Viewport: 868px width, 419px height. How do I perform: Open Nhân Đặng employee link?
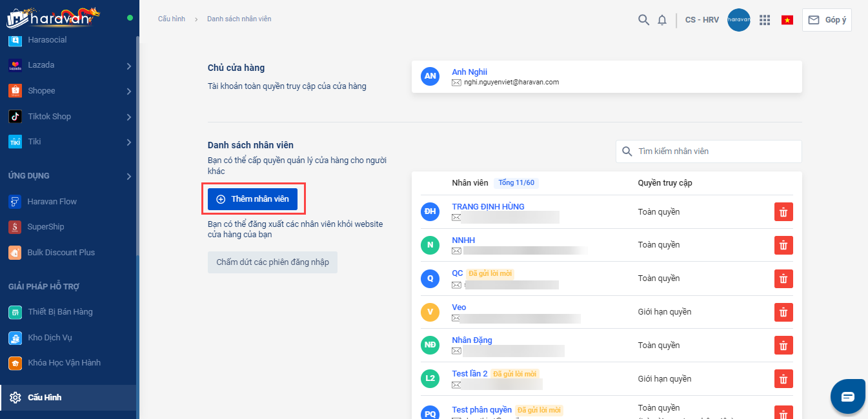click(x=472, y=340)
